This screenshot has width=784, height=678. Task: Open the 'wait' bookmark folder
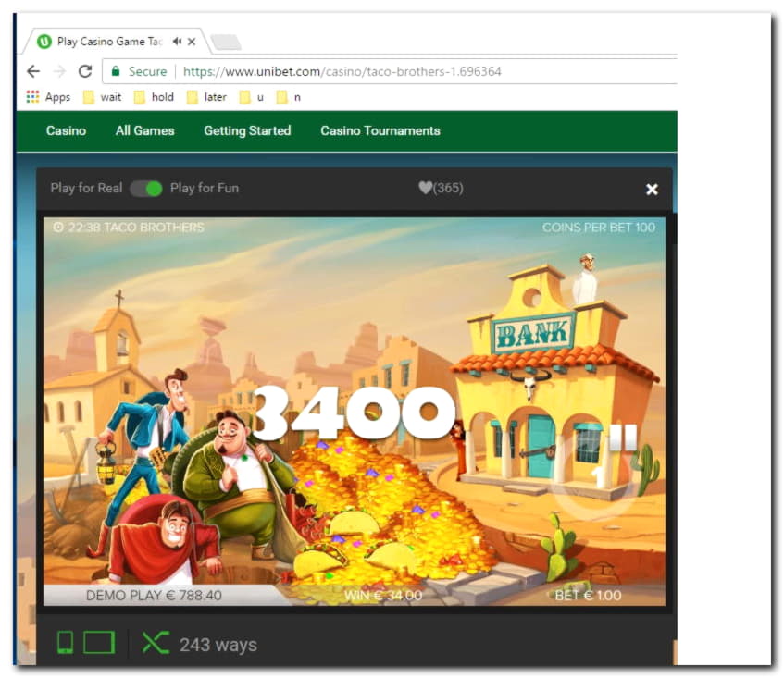click(103, 97)
